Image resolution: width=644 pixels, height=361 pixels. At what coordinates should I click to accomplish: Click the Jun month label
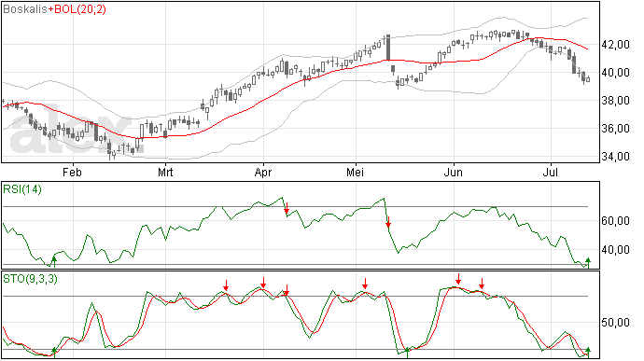453,173
